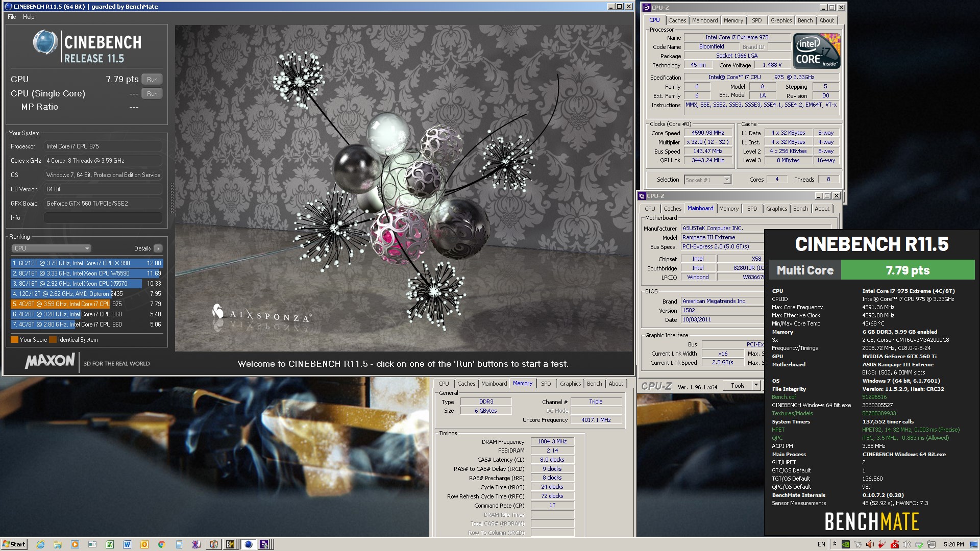Open the Start menu

(x=14, y=544)
